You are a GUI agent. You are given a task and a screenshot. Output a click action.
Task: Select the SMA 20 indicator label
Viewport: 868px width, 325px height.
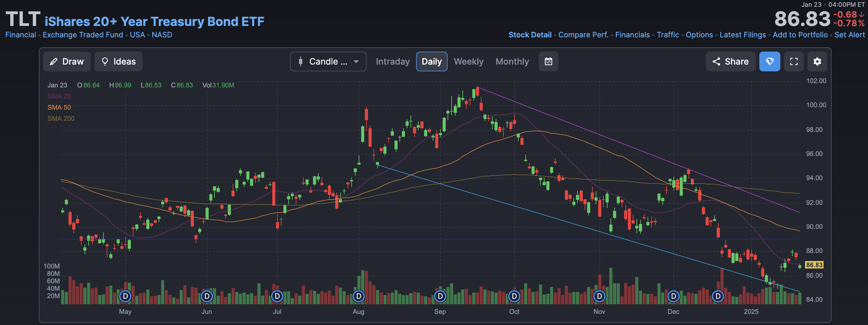point(59,96)
